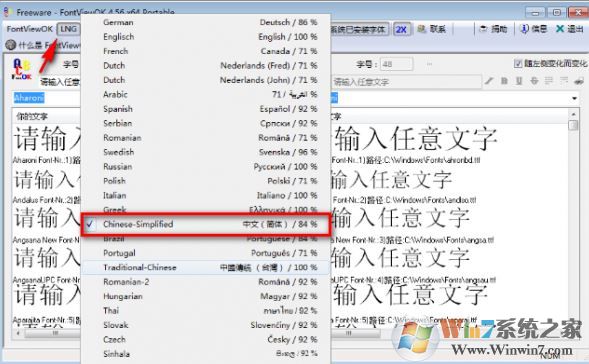
Task: Click the italic slash icon in right pane
Action: click(x=488, y=81)
